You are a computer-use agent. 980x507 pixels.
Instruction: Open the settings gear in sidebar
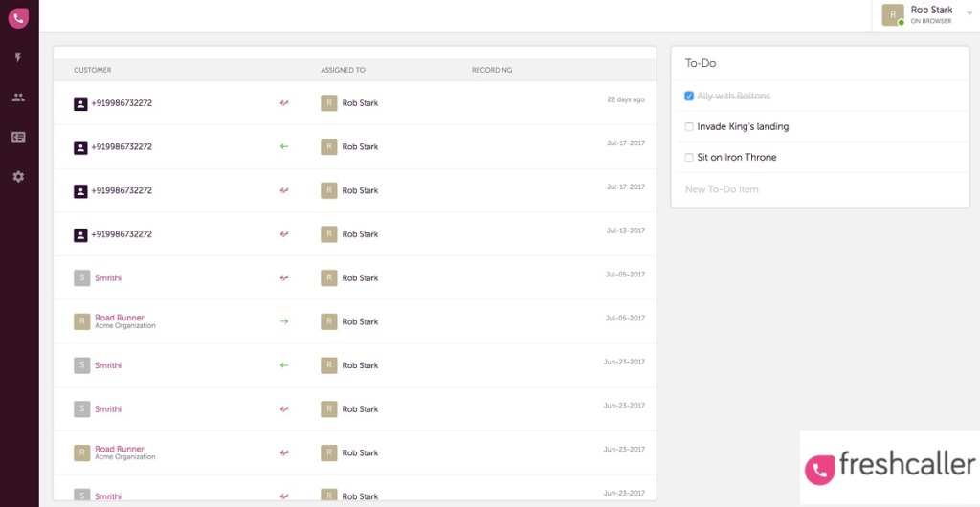pyautogui.click(x=18, y=177)
